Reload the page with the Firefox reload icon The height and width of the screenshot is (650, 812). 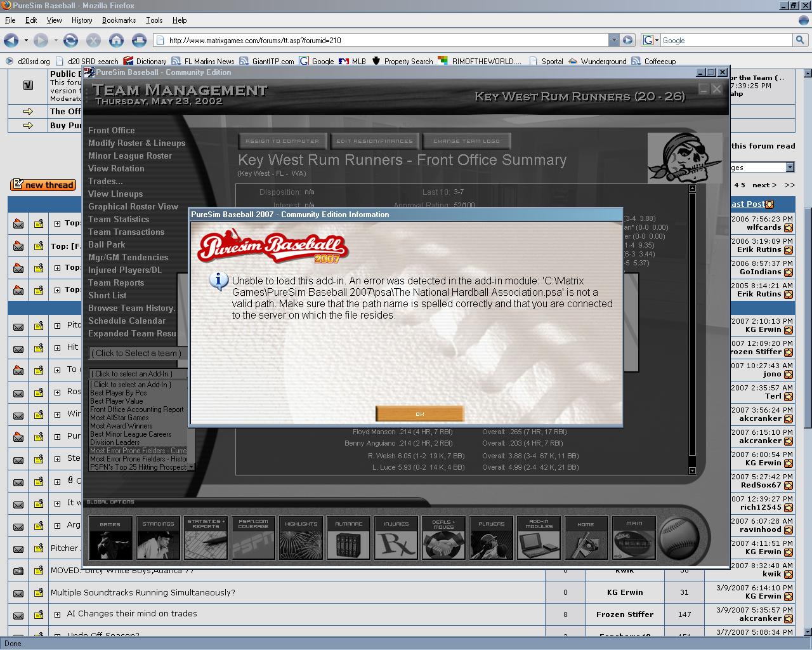pos(70,41)
